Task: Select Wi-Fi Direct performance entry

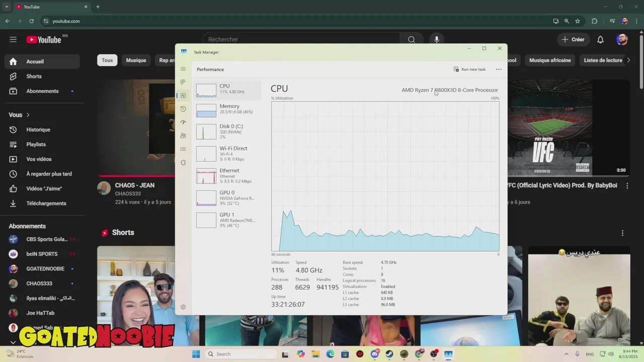Action: click(228, 153)
